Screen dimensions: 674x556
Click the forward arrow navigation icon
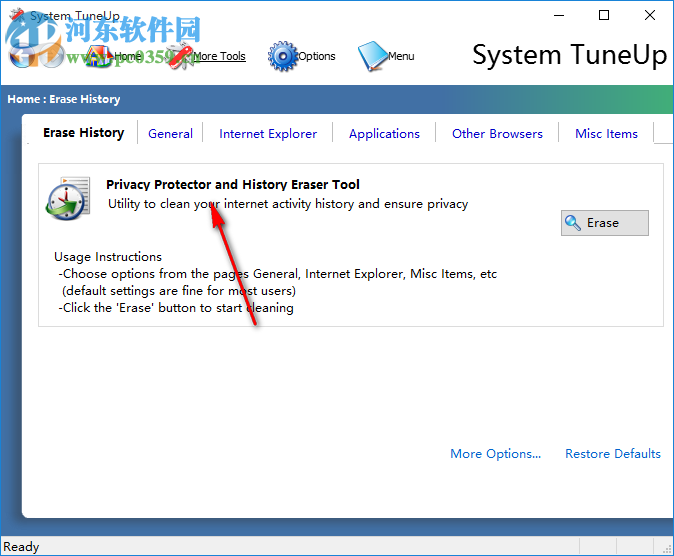coord(52,56)
